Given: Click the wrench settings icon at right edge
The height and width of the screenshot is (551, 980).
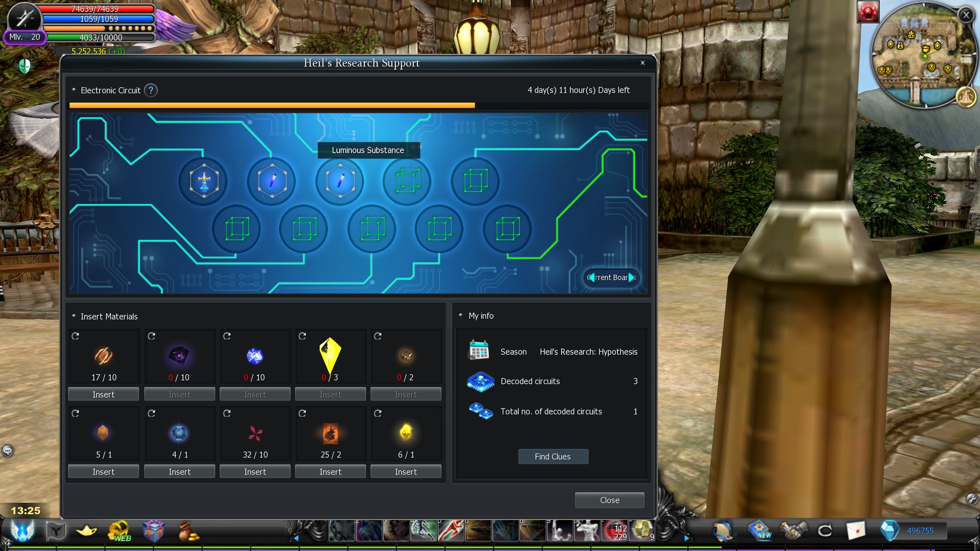Looking at the screenshot, I should pos(971,499).
